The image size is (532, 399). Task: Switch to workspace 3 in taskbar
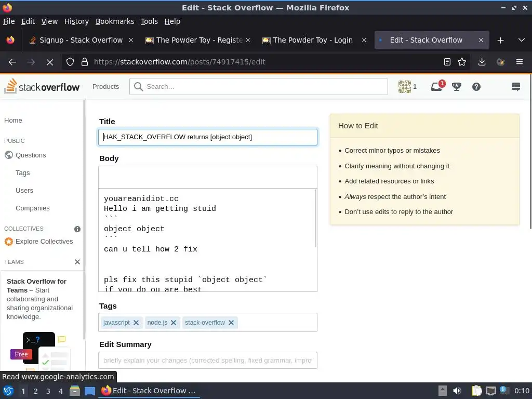click(x=48, y=391)
